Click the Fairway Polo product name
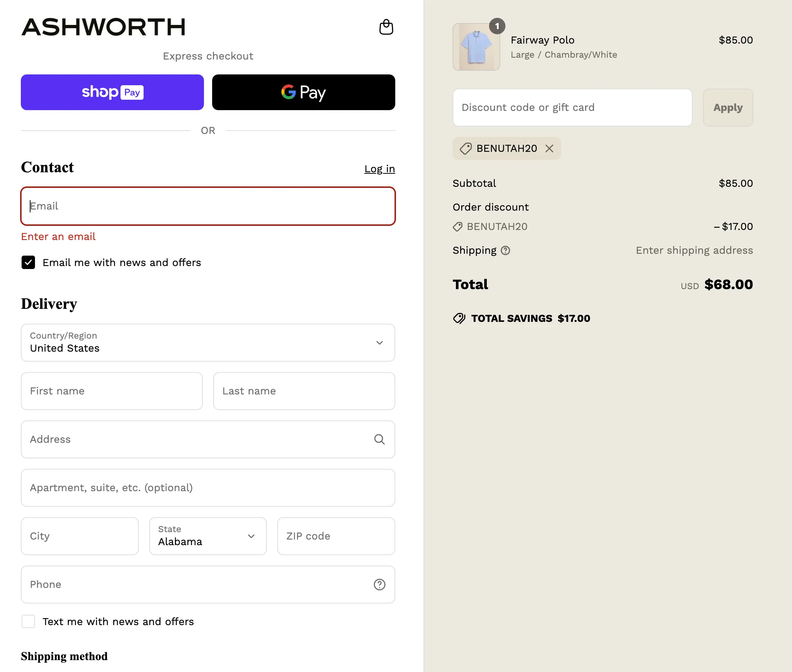The image size is (792, 672). [543, 40]
